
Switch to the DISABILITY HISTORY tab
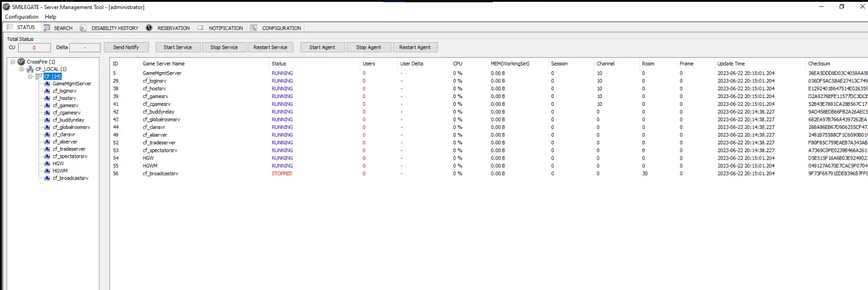110,28
